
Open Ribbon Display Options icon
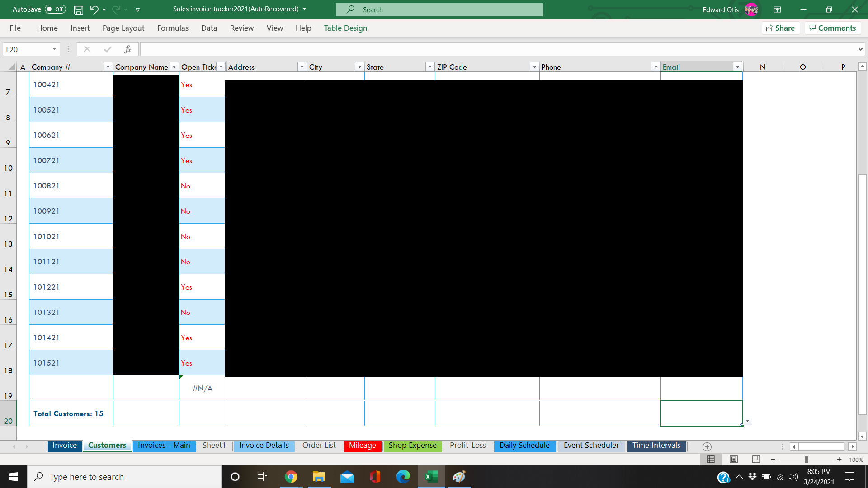click(x=777, y=9)
